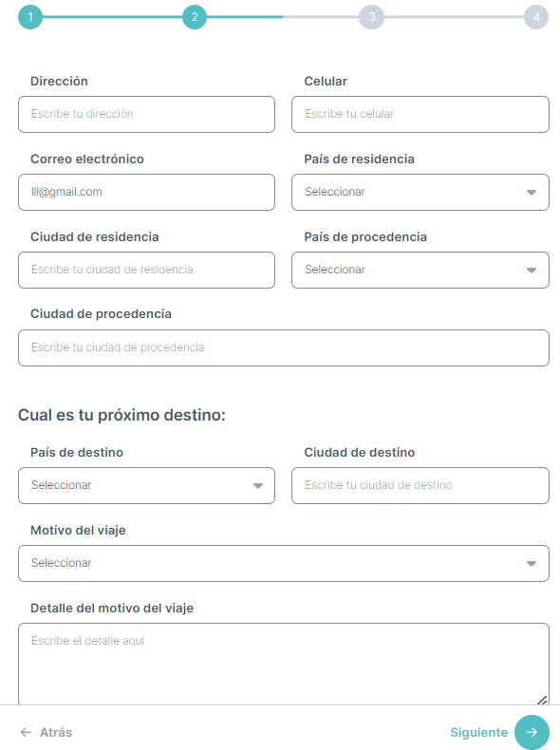560x750 pixels.
Task: Click the arrow of País de residencia select
Action: [x=531, y=193]
